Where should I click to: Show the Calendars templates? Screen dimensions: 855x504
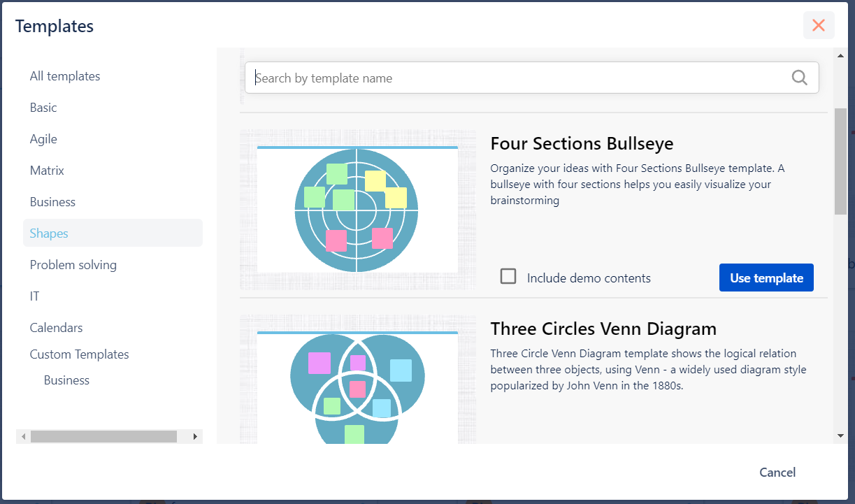[x=57, y=328]
